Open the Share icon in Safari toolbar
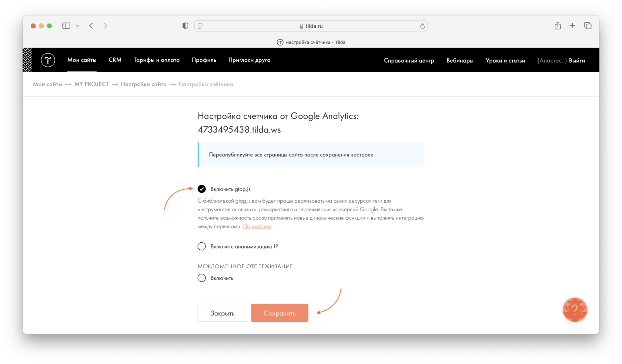This screenshot has height=364, width=622. (x=558, y=26)
